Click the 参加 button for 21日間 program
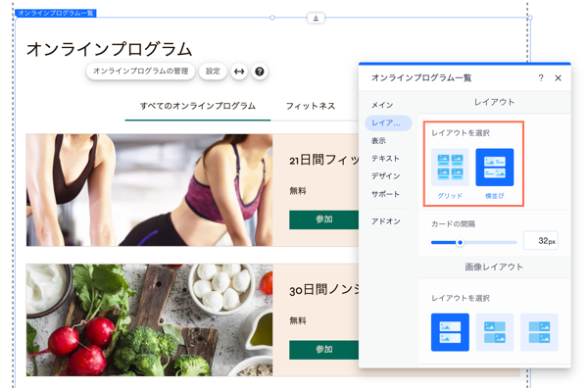The image size is (588, 388). pyautogui.click(x=323, y=219)
